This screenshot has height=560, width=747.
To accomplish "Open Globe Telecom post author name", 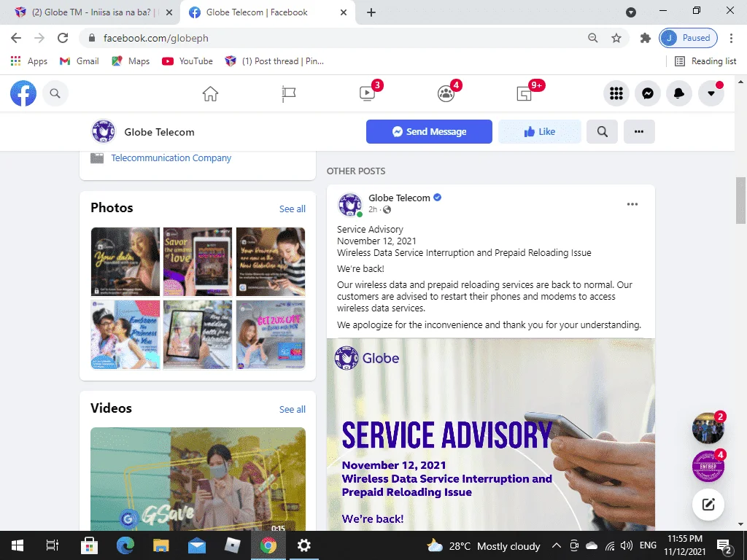I will [399, 198].
